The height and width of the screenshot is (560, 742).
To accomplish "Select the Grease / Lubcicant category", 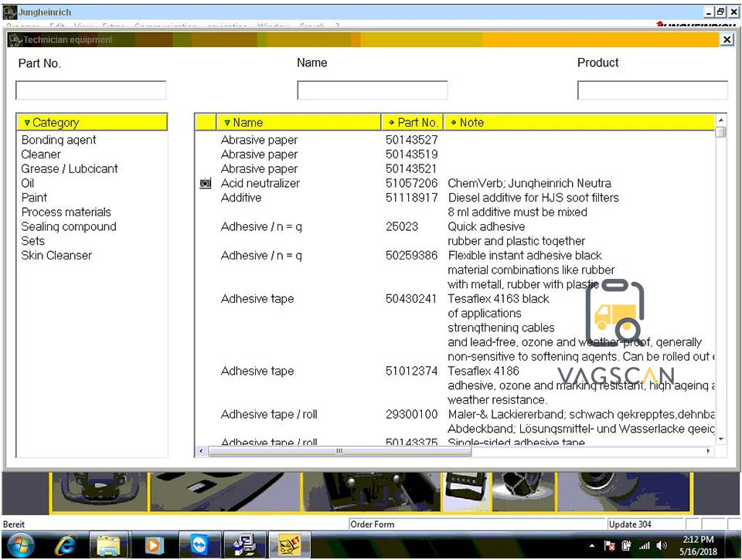I will pos(70,169).
